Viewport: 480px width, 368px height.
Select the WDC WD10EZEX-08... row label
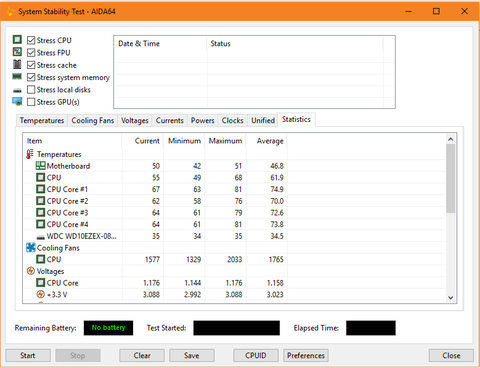click(x=82, y=236)
